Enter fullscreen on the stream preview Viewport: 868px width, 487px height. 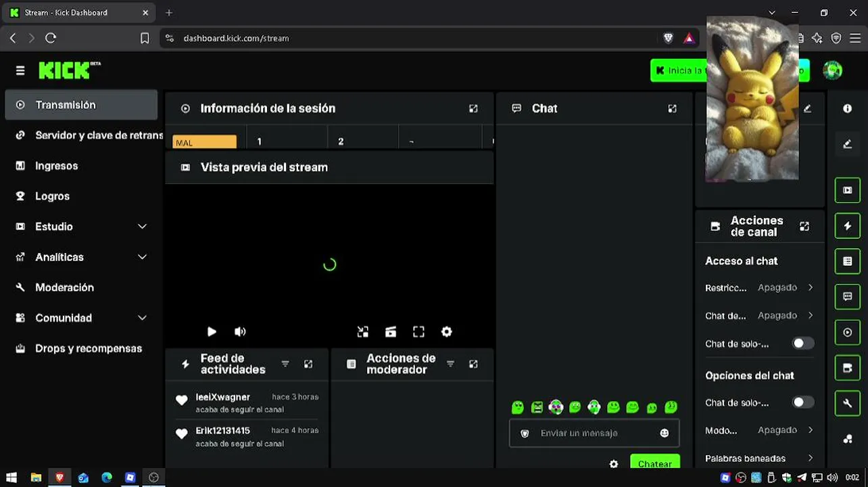click(x=418, y=331)
